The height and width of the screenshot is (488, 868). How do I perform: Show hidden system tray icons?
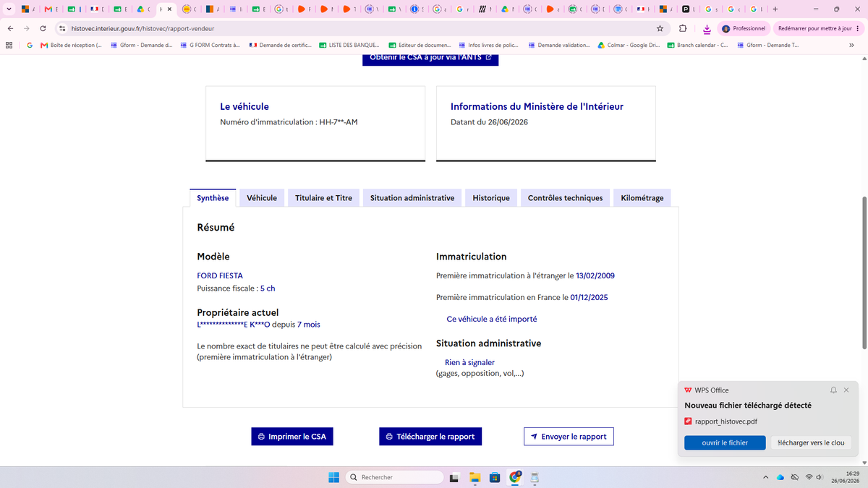[x=765, y=477]
